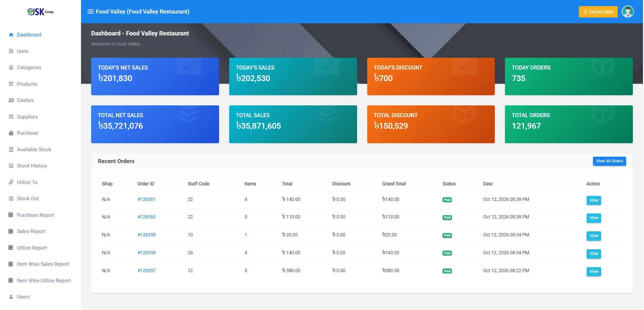
Task: Click View button for order #126357
Action: click(594, 272)
